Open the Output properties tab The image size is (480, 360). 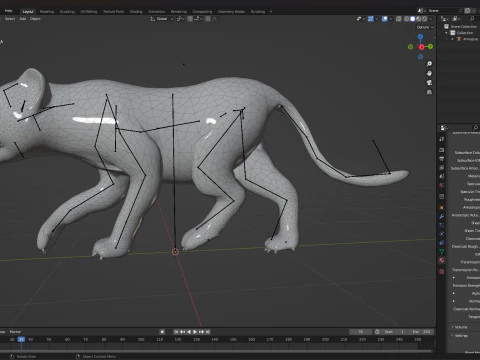point(442,159)
